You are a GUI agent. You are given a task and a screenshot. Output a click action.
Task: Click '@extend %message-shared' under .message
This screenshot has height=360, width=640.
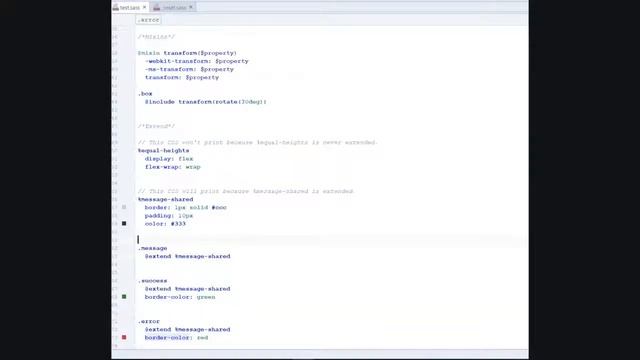188,256
